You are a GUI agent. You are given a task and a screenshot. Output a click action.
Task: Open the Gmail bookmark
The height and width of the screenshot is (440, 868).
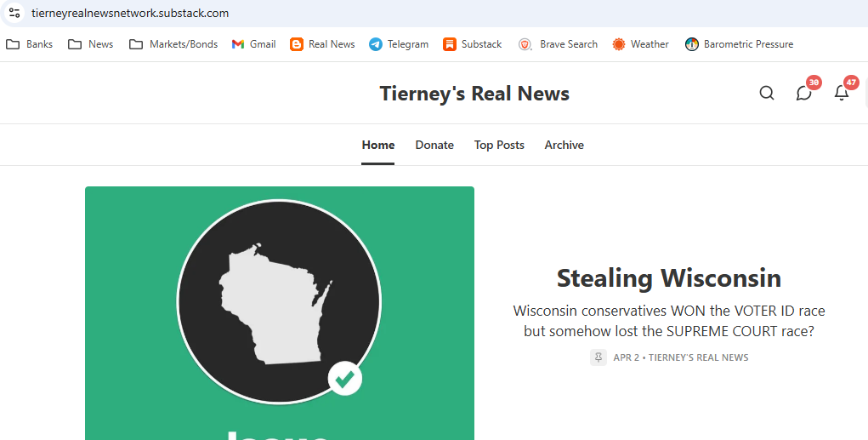[x=253, y=44]
